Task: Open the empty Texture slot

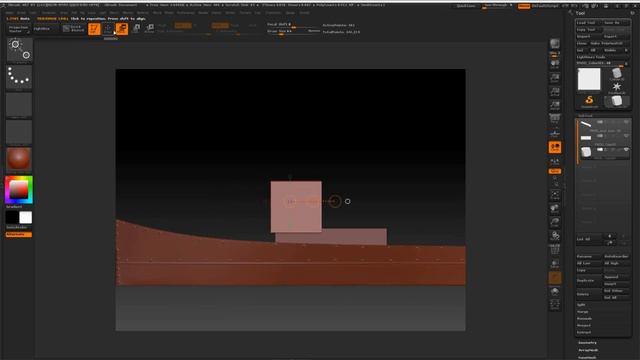Action: [19, 132]
